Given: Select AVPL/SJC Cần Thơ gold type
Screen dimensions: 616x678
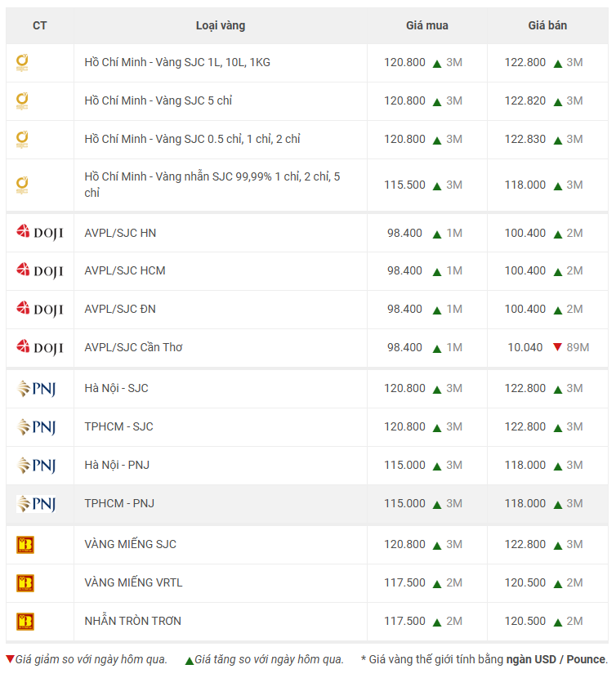Looking at the screenshot, I should (134, 347).
